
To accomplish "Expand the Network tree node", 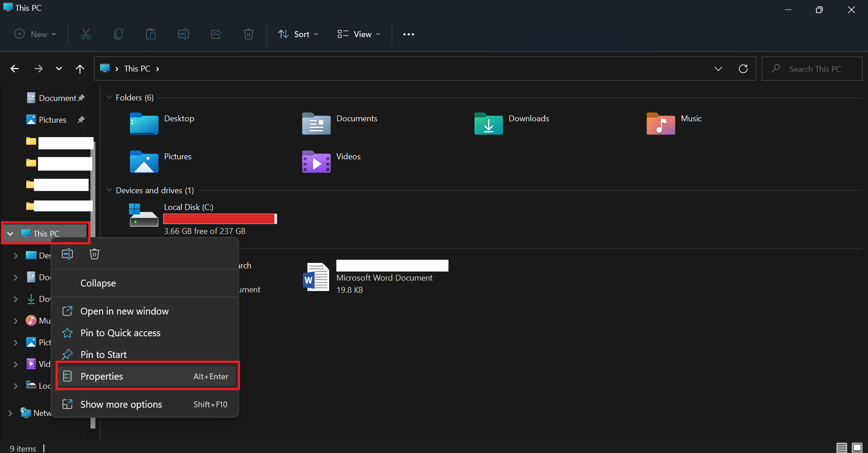I will pos(10,413).
